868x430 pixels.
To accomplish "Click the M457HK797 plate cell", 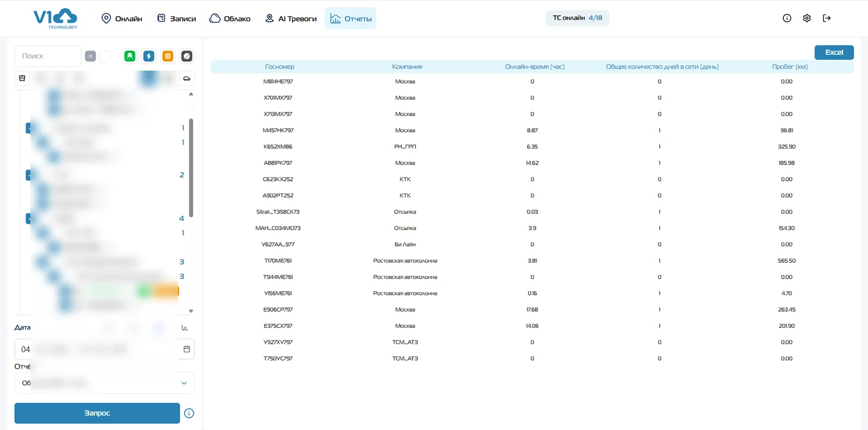I will tap(278, 130).
